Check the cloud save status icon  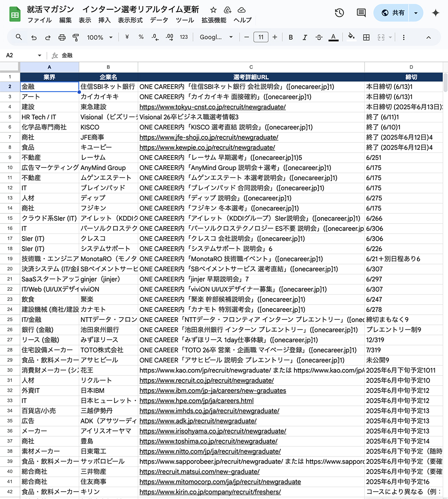(x=242, y=10)
